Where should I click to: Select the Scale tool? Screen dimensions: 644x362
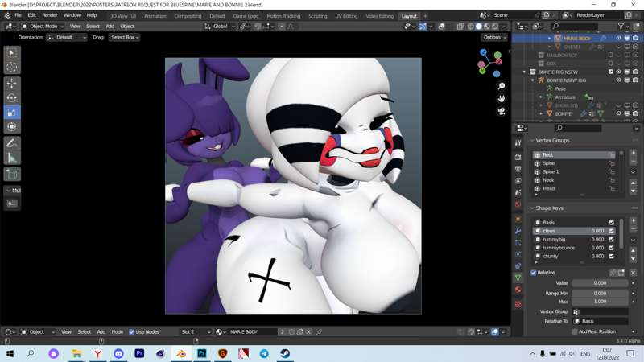[12, 113]
